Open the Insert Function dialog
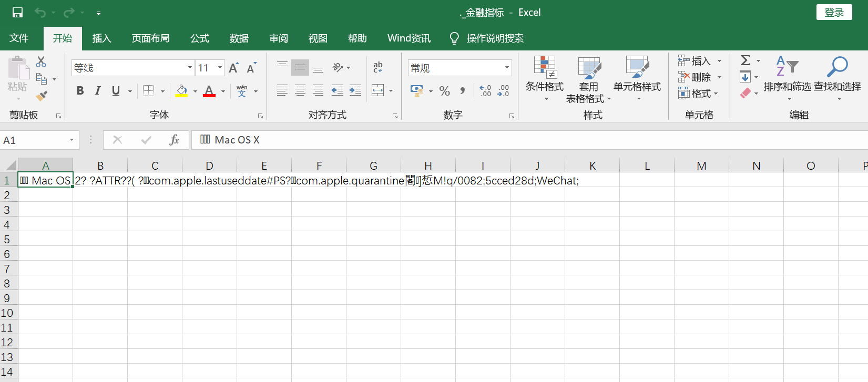Image resolution: width=868 pixels, height=382 pixels. tap(175, 140)
